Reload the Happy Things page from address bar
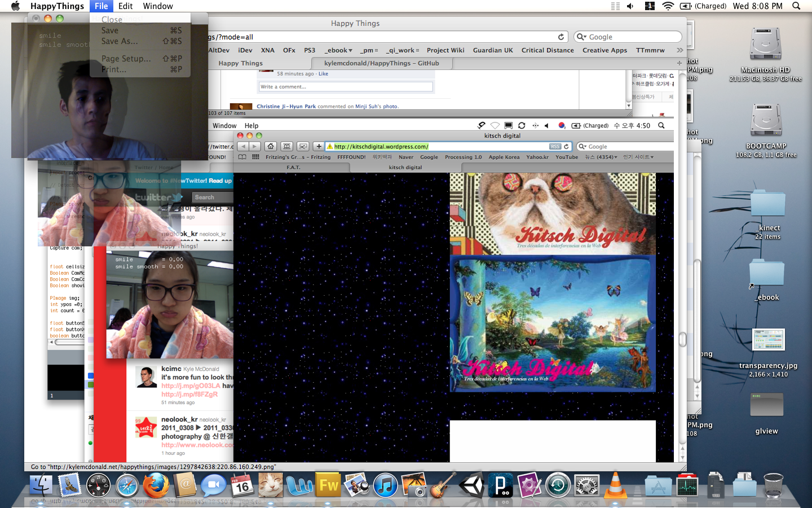This screenshot has height=508, width=812. [561, 37]
